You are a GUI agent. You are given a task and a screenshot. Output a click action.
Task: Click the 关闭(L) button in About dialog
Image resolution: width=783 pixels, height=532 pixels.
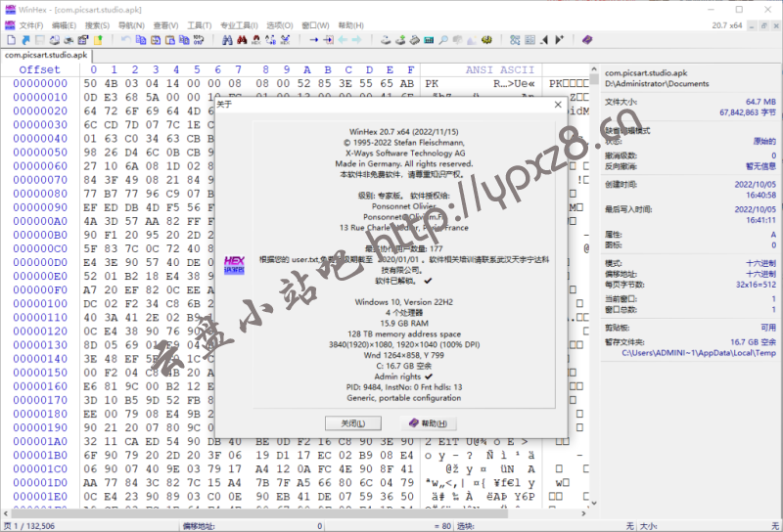point(353,423)
